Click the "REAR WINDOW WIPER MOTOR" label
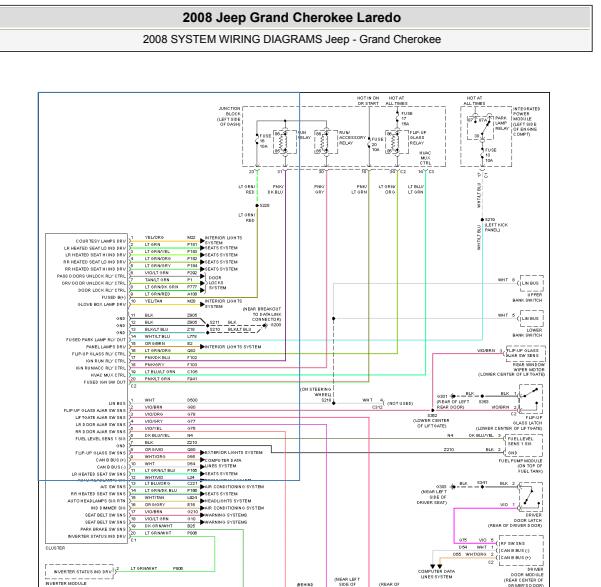Viewport: 601px width, 587px height. 529,367
